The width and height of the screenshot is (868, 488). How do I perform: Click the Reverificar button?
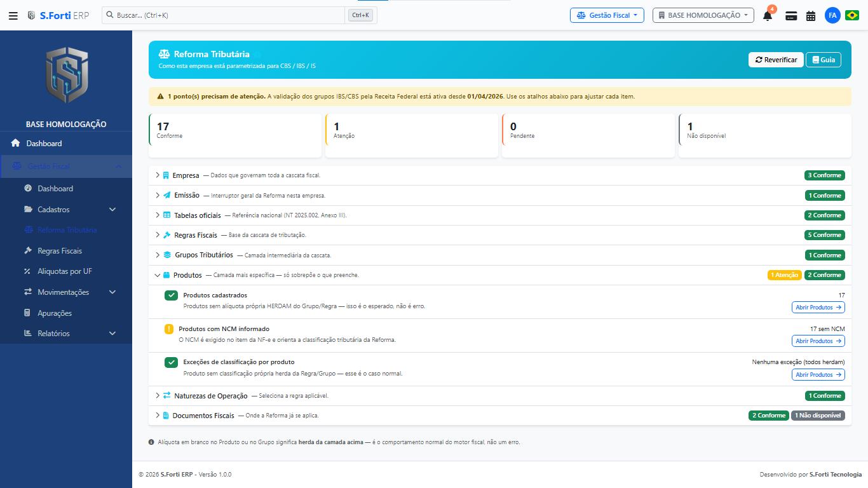[x=776, y=60]
